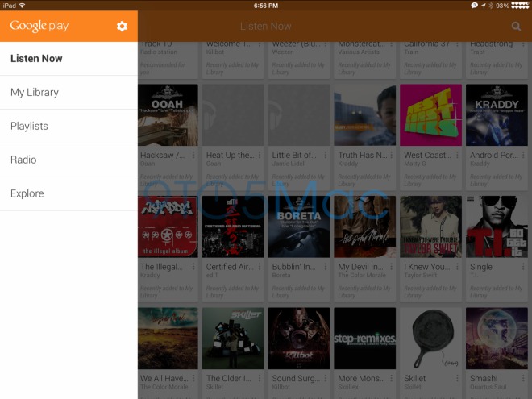The width and height of the screenshot is (532, 399).
Task: Show options for My Devil In... album
Action: [391, 267]
